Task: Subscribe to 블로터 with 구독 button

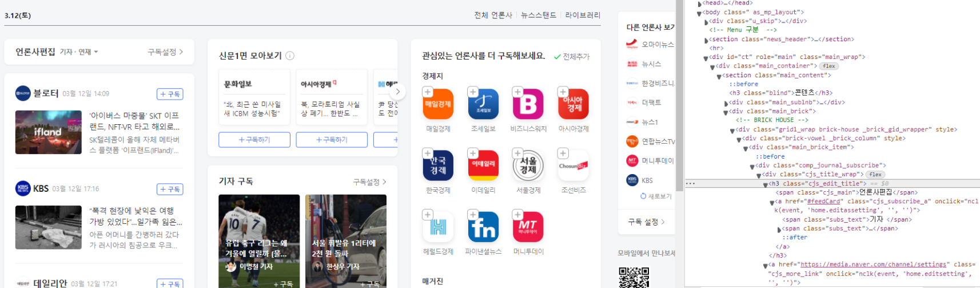Action: [x=170, y=94]
